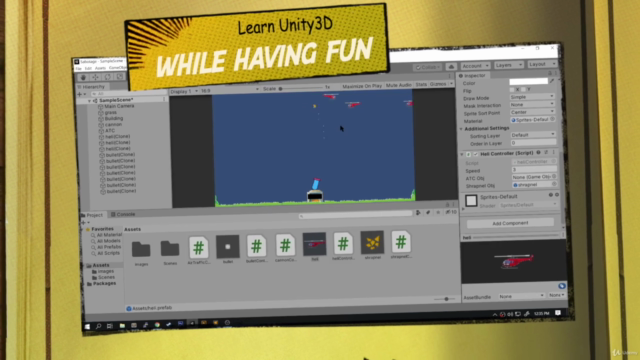640x360 pixels.
Task: Open the Sorting Layer dropdown
Action: tap(533, 134)
